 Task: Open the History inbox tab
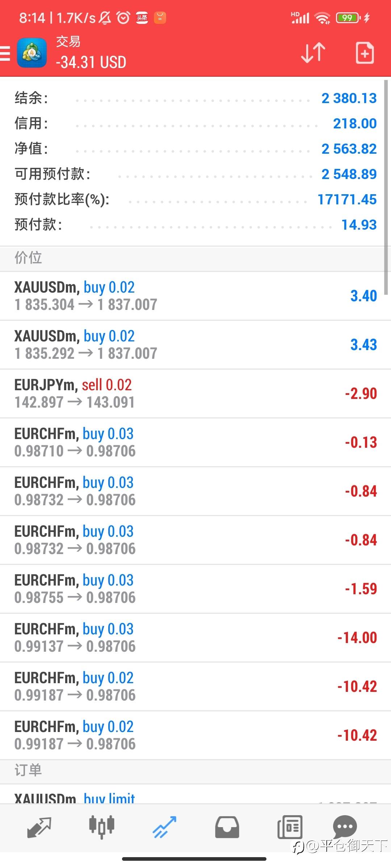tap(227, 827)
